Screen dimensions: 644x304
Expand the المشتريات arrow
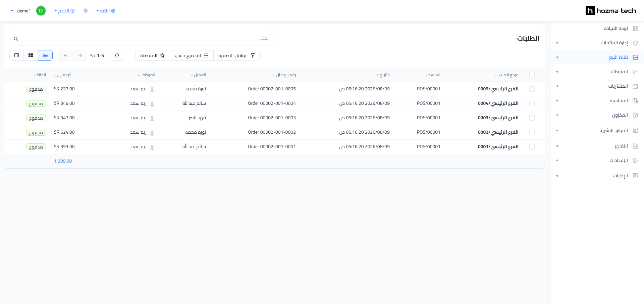(x=557, y=86)
